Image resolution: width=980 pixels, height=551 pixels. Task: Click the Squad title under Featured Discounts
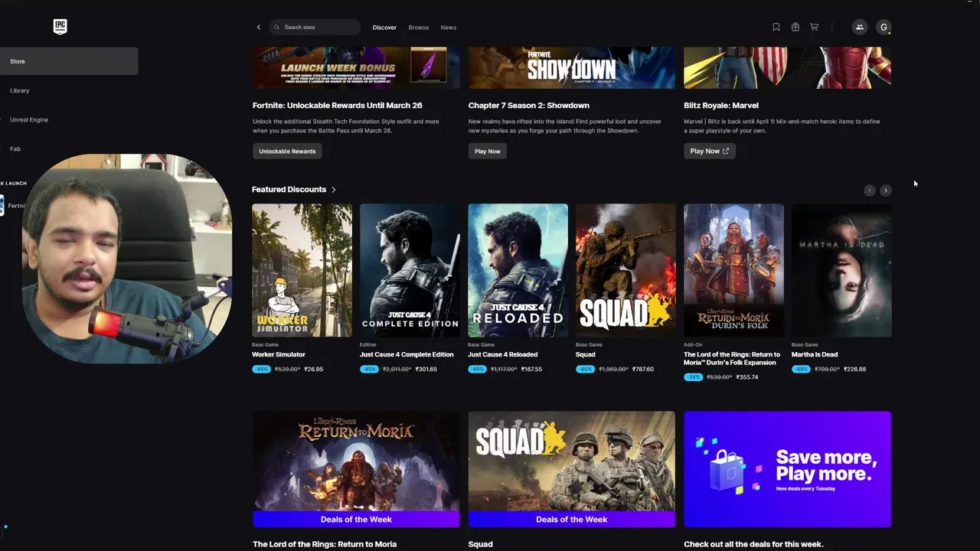click(585, 354)
